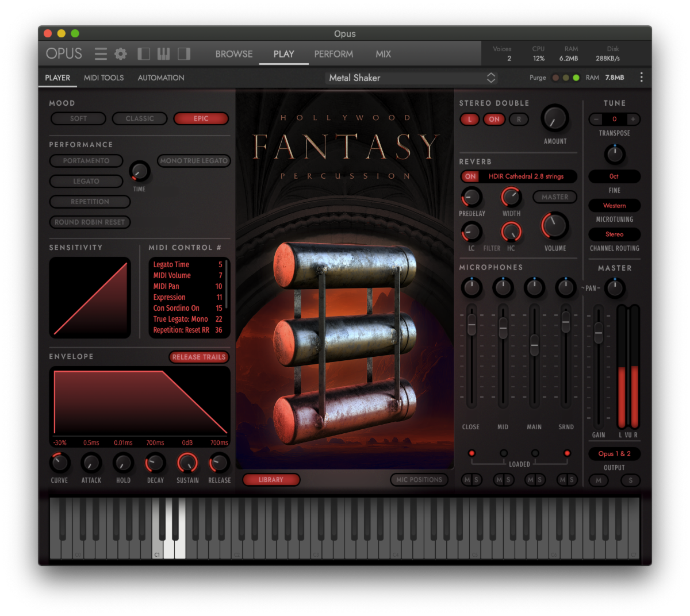This screenshot has width=690, height=616.
Task: Open the Metal Shaker instrument selector
Action: tap(412, 78)
